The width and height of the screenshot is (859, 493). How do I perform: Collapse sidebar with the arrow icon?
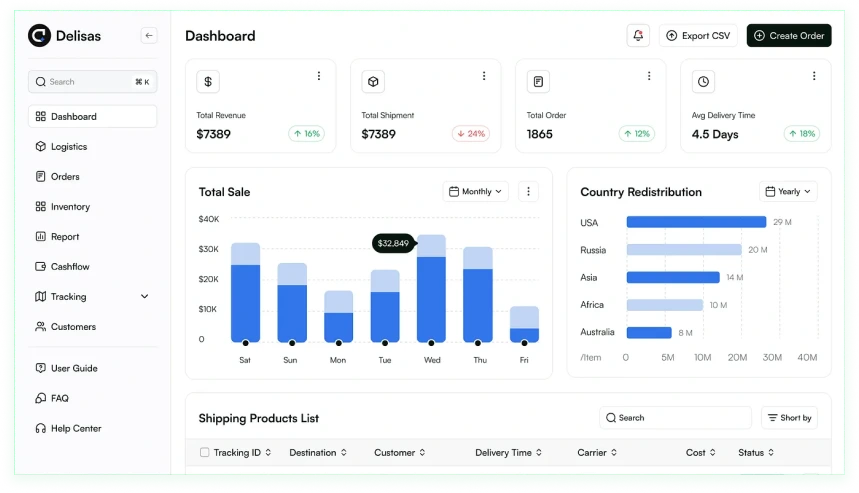tap(149, 36)
